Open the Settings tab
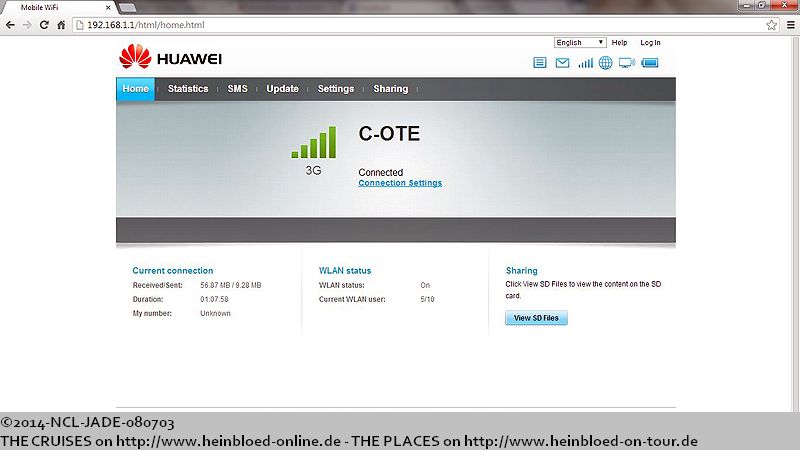 336,89
